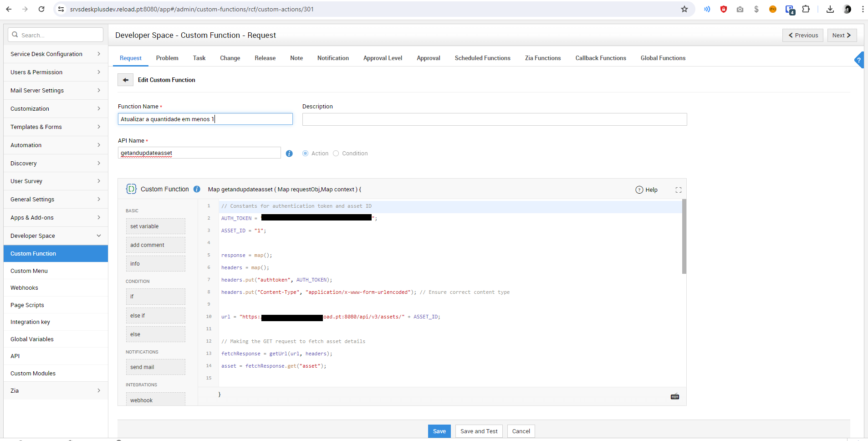Click the camera extension icon

(x=740, y=9)
